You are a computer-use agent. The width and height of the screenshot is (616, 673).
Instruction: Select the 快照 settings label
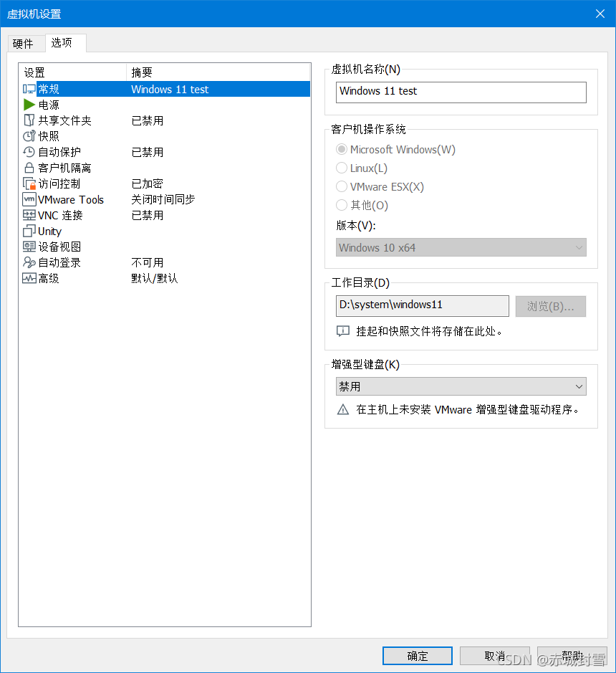[49, 136]
